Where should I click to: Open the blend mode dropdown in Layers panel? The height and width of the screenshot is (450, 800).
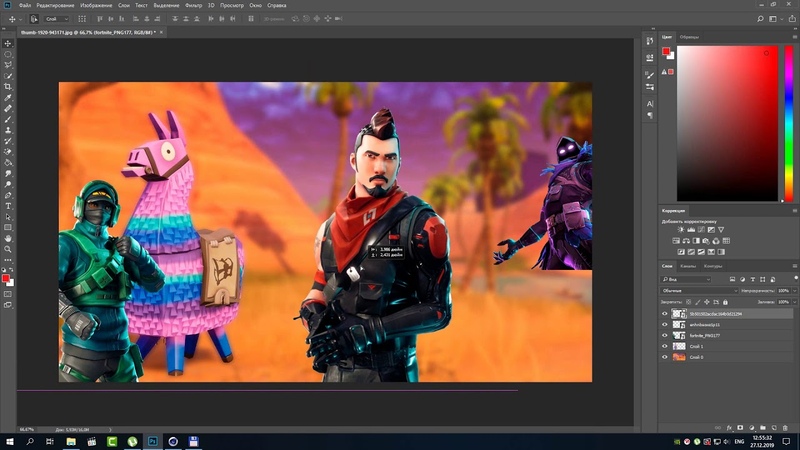tap(699, 290)
